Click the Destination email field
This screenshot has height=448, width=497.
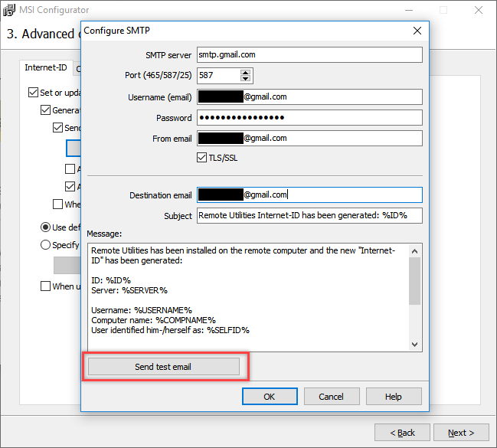pyautogui.click(x=309, y=195)
